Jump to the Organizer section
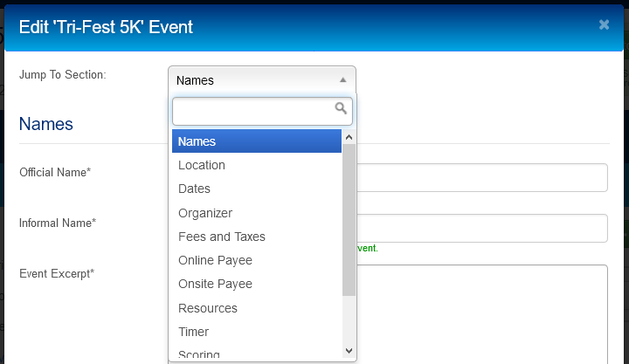 (x=256, y=213)
